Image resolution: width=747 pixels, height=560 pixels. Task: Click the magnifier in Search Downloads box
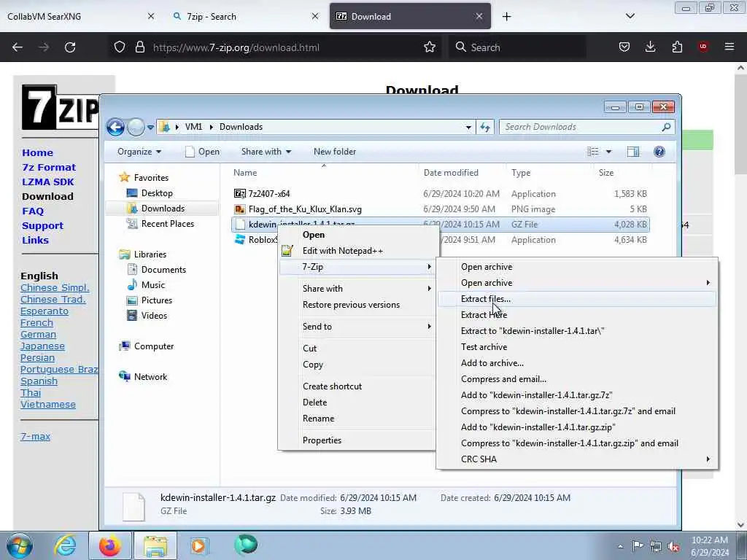[x=666, y=127]
